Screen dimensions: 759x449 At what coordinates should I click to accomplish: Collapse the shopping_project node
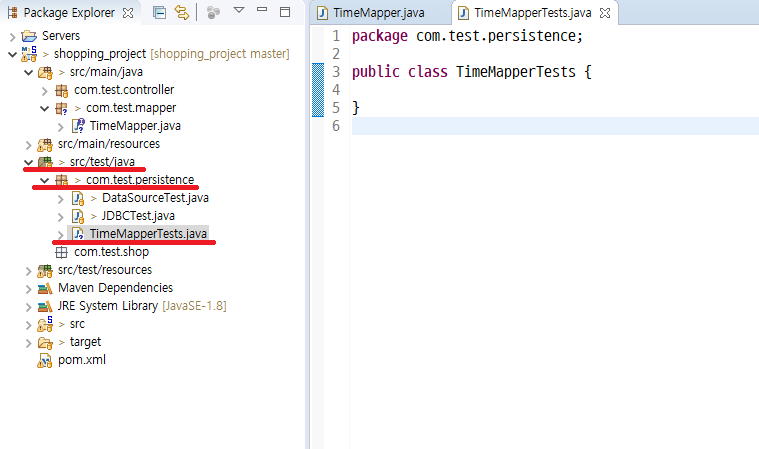point(13,54)
